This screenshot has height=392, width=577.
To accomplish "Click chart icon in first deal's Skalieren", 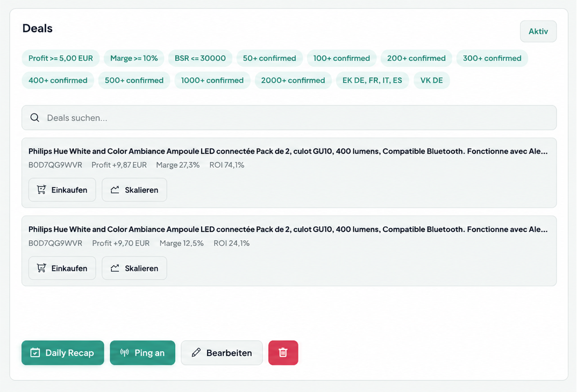I will 115,190.
